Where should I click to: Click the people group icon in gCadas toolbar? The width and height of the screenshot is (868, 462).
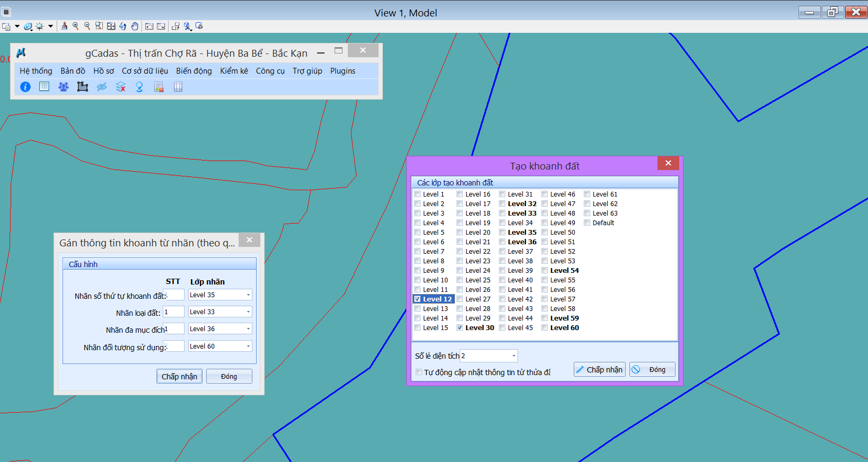pyautogui.click(x=63, y=87)
